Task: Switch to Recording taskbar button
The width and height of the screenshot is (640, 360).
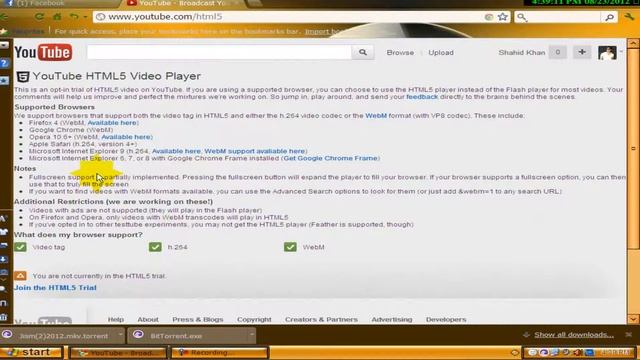Action: pos(220,353)
